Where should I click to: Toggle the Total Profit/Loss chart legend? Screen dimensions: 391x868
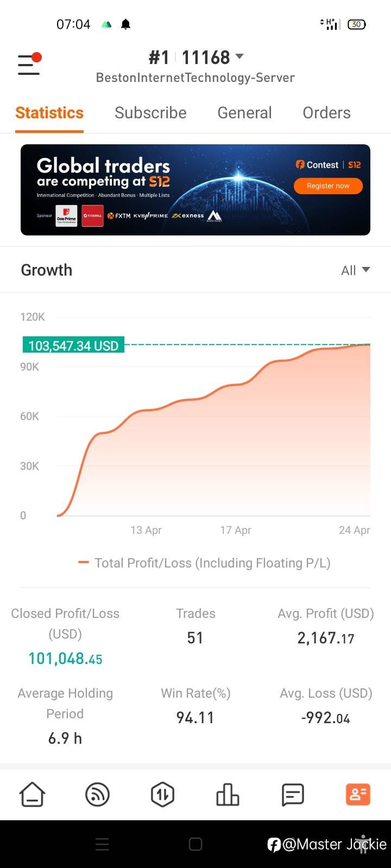click(x=204, y=563)
